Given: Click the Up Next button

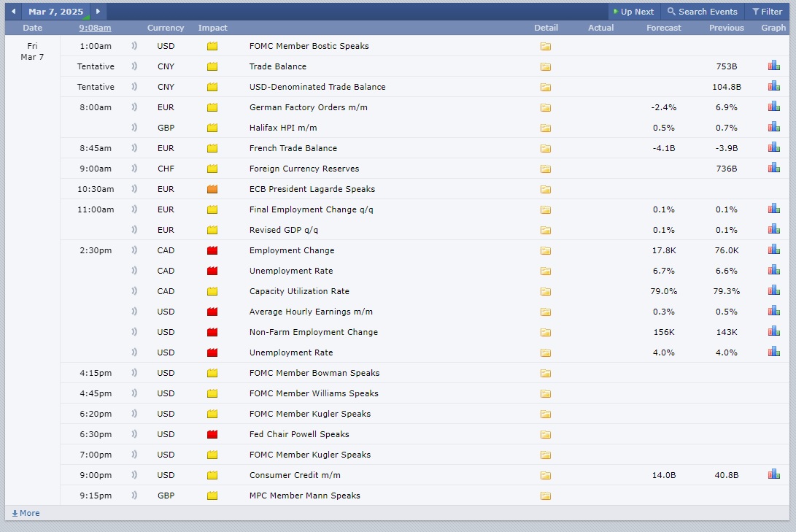Looking at the screenshot, I should (x=633, y=11).
